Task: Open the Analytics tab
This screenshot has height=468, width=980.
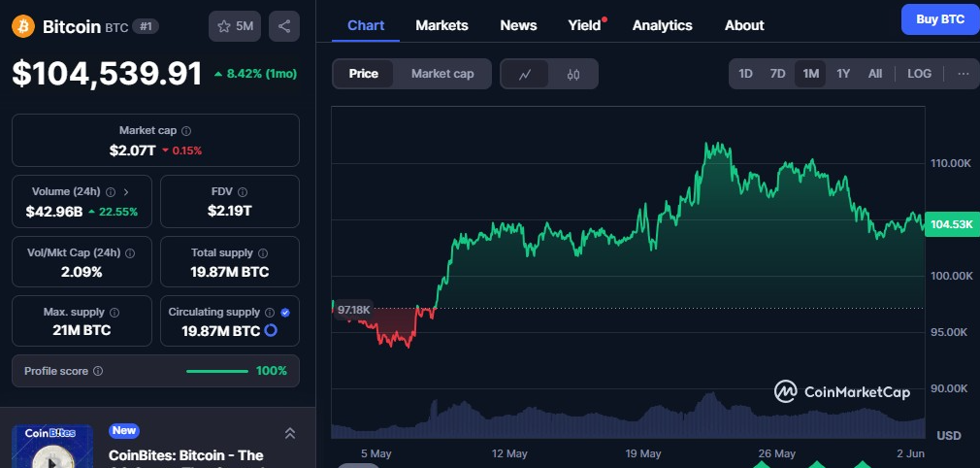Action: (x=663, y=25)
